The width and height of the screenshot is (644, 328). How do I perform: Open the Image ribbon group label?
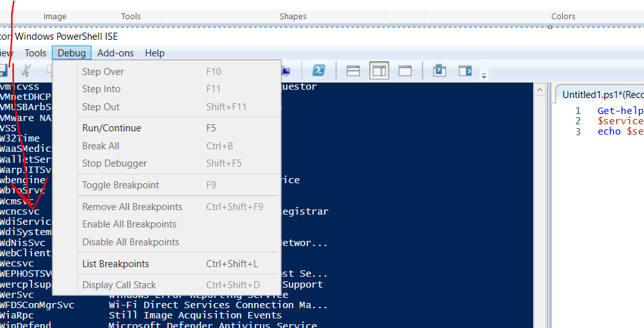(x=55, y=17)
